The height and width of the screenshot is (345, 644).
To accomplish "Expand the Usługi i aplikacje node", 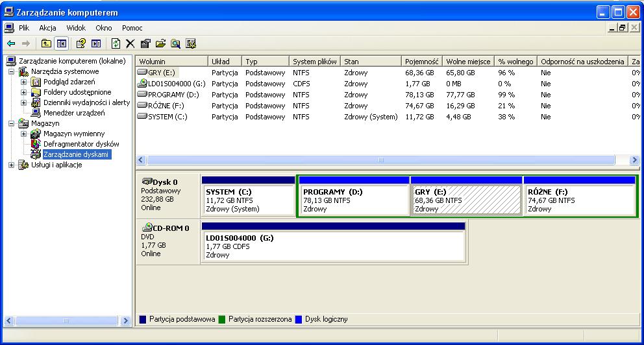I will 12,165.
